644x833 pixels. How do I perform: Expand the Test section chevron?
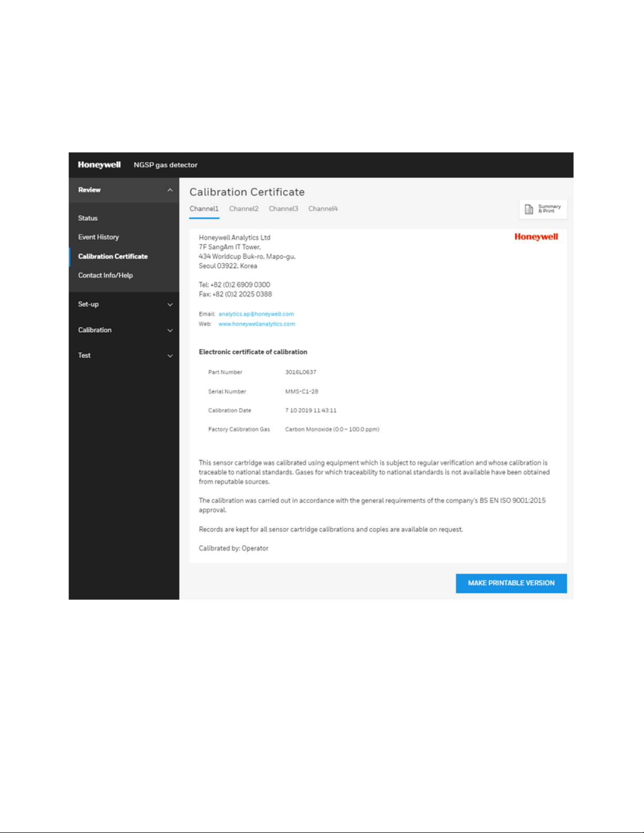170,356
